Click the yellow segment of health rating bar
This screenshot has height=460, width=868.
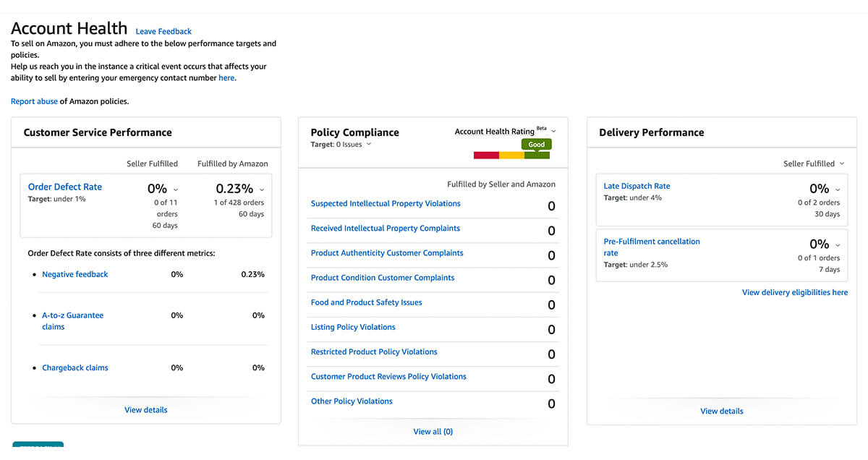(x=511, y=155)
